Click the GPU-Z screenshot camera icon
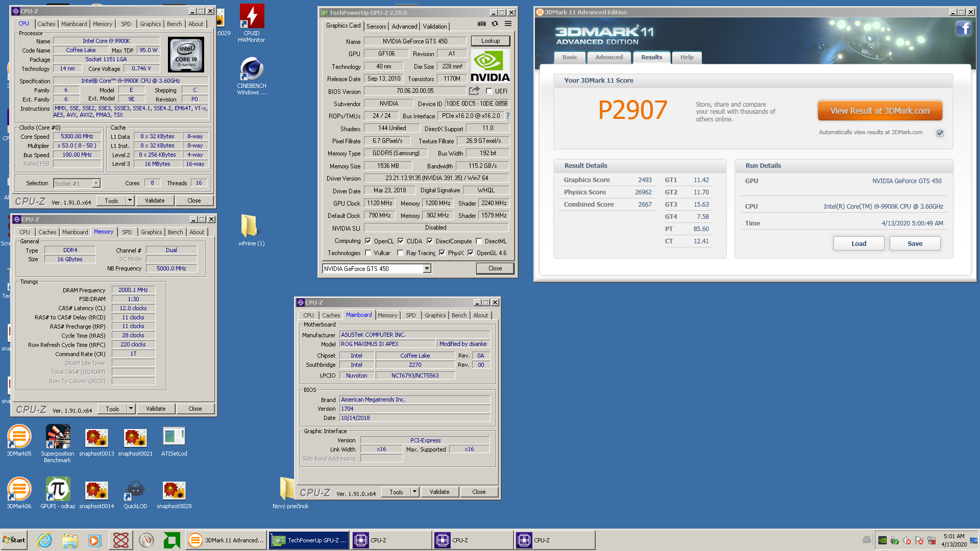980x551 pixels. 481,23
